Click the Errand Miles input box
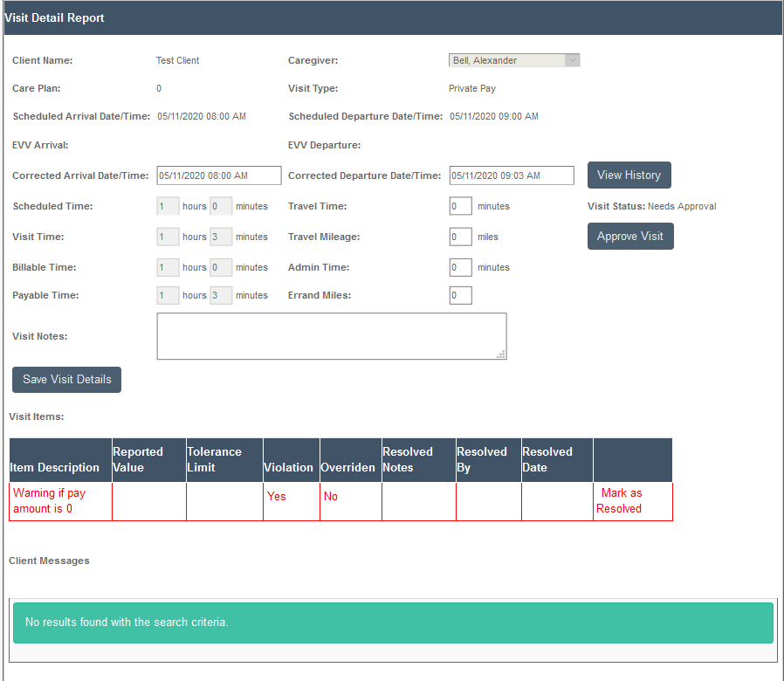Image resolution: width=784 pixels, height=681 pixels. click(460, 295)
